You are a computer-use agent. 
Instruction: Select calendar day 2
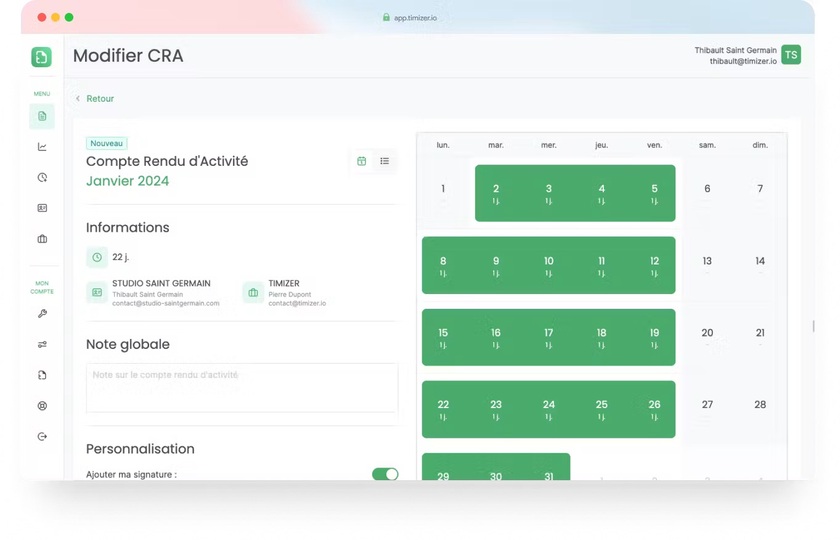496,193
